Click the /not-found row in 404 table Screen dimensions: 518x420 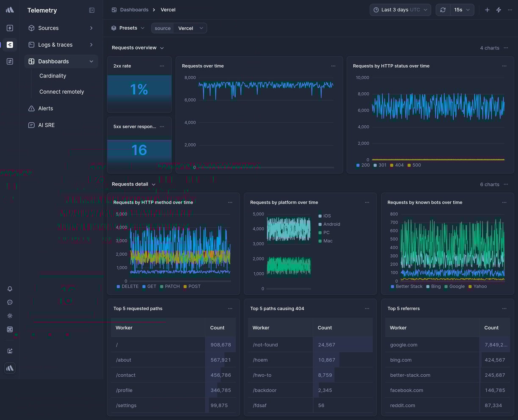tap(265, 345)
